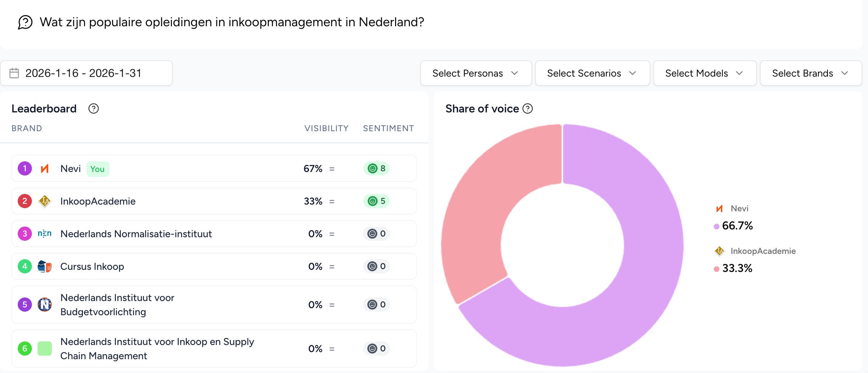Click the InkoopAcademie logo icon
868x373 pixels.
(x=45, y=201)
